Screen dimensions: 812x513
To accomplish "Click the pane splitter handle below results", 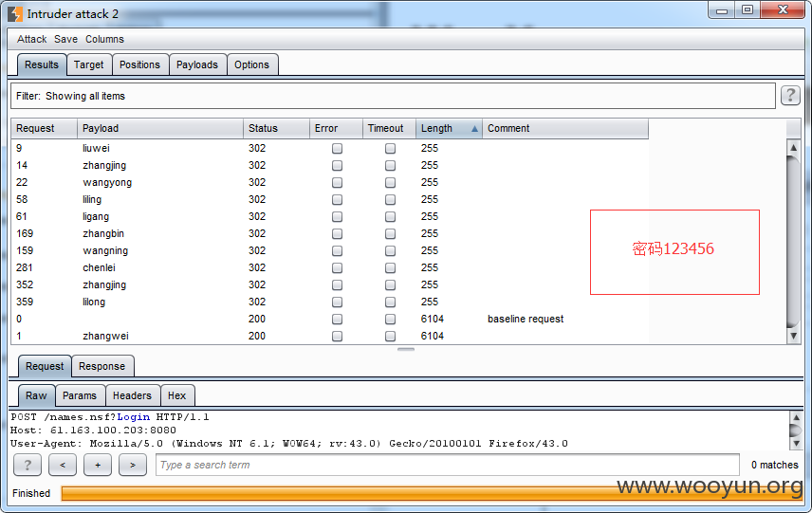I will (406, 349).
